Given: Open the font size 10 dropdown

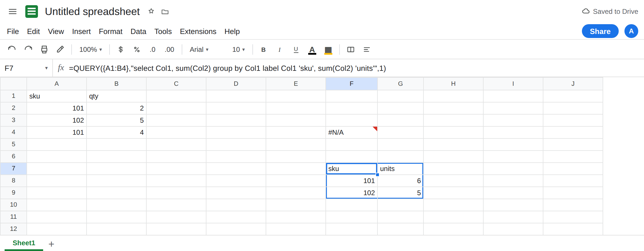Looking at the screenshot, I should coord(239,50).
